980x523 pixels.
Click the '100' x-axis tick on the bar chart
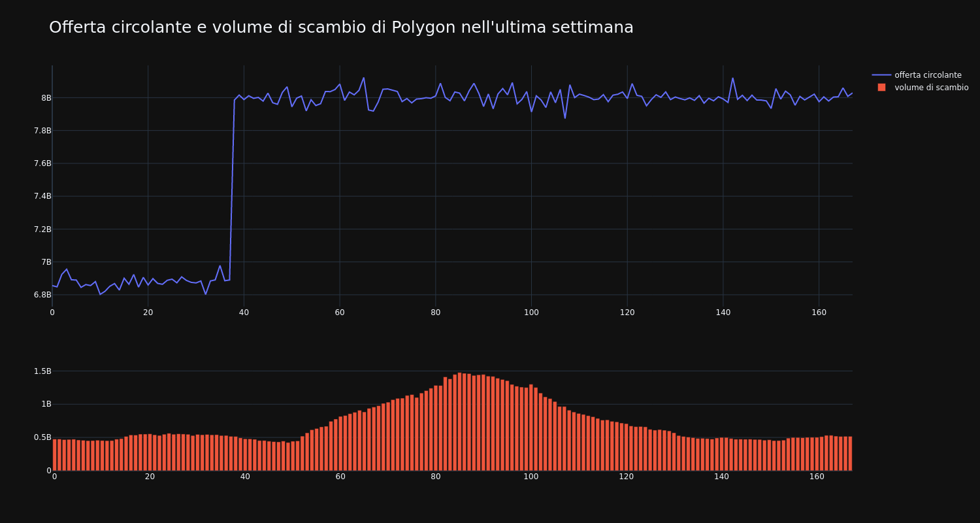click(531, 477)
